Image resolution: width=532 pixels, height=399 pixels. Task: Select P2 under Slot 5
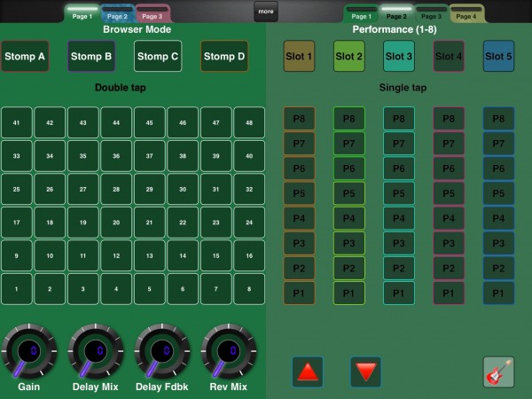point(498,269)
